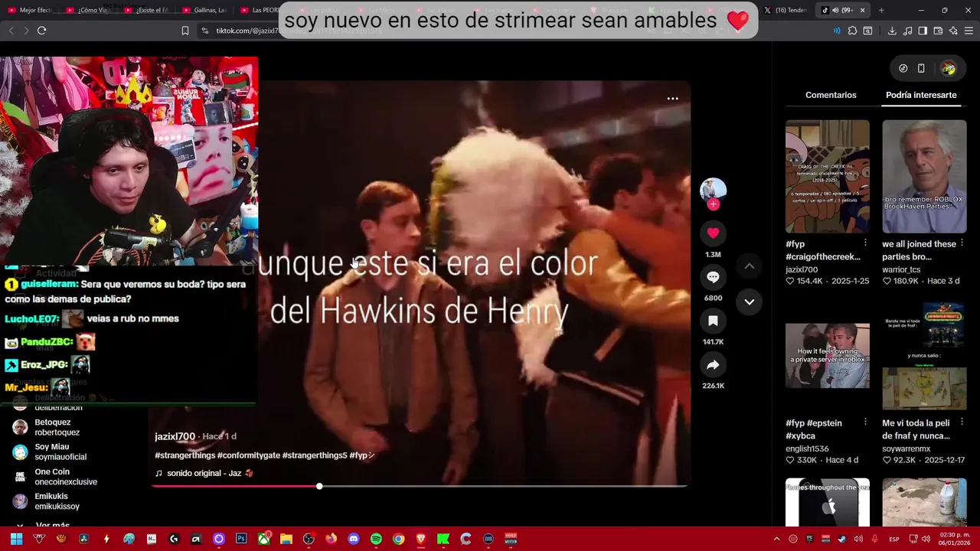The image size is (980, 551).
Task: Open Firefox from the taskbar
Action: (331, 539)
